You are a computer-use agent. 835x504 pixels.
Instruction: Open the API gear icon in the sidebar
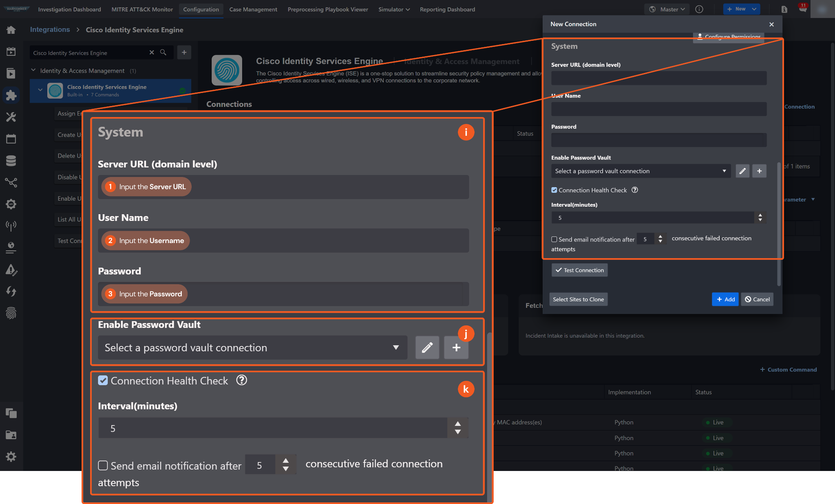[x=11, y=204]
